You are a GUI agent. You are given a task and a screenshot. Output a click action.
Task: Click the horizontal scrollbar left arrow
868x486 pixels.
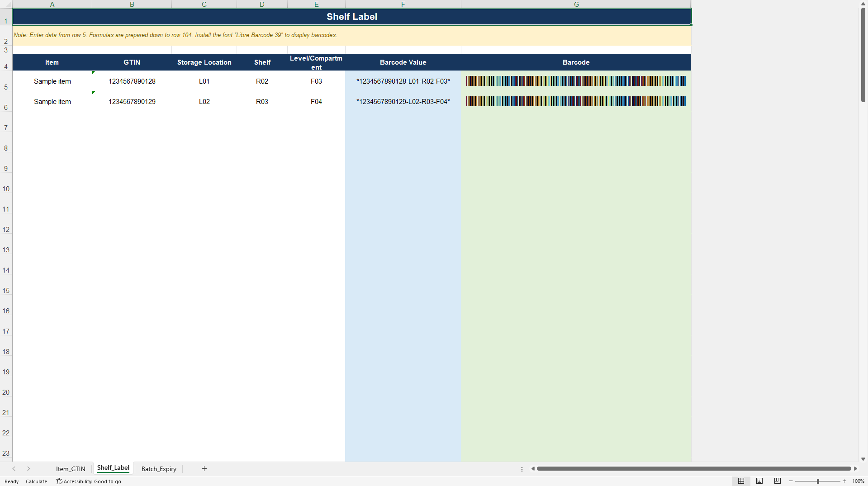[x=533, y=469]
